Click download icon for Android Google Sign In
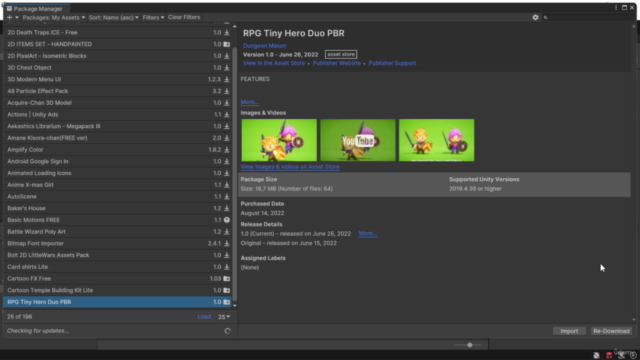Image resolution: width=640 pixels, height=360 pixels. [227, 161]
